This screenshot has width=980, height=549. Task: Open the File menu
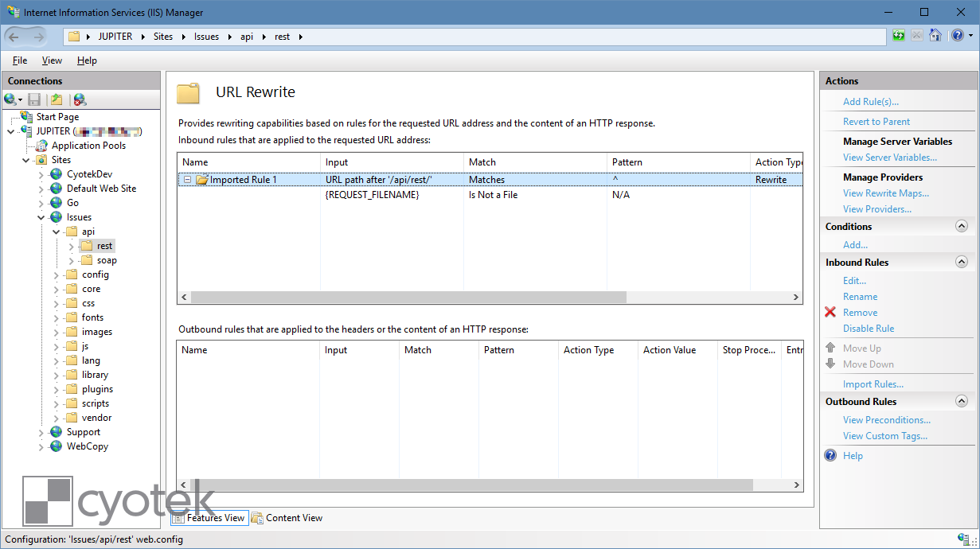(x=20, y=60)
